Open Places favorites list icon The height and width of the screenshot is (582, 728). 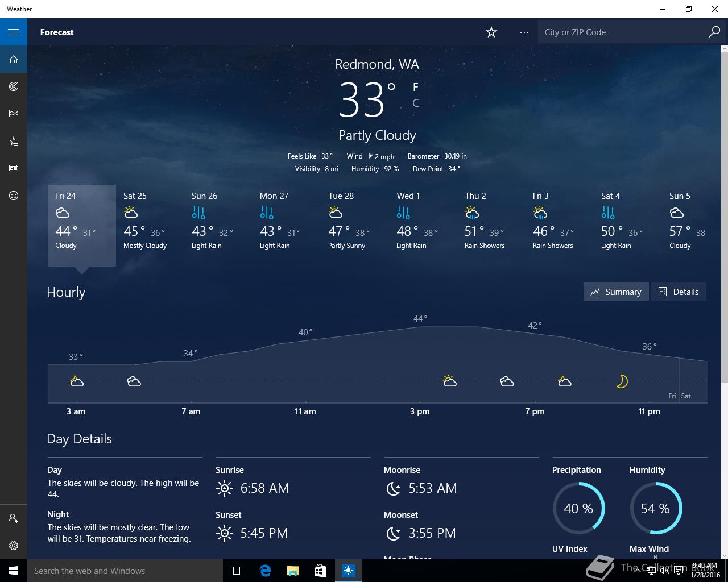(x=14, y=141)
